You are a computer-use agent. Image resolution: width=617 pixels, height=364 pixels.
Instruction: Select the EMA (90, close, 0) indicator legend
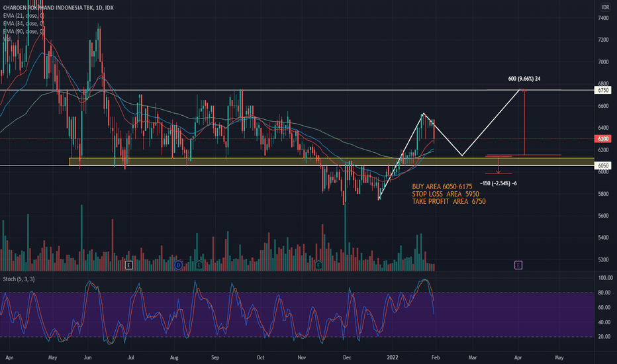tap(24, 32)
